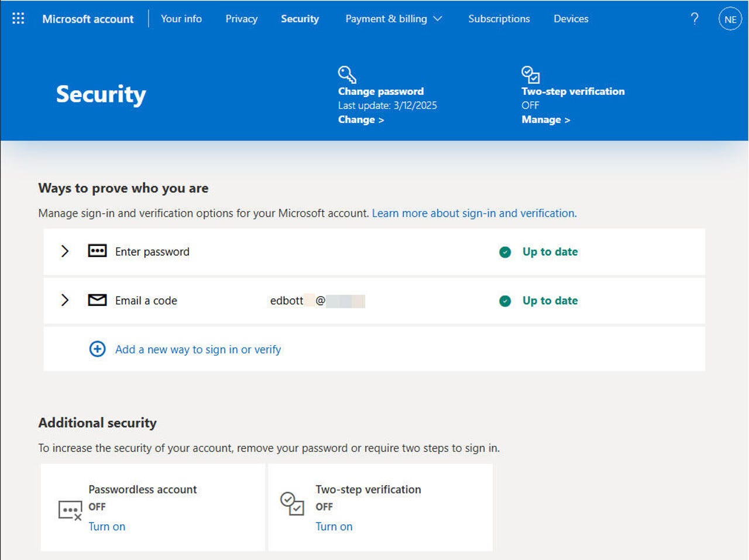Image resolution: width=749 pixels, height=560 pixels.
Task: Click Up to date in Enter password row
Action: (550, 252)
